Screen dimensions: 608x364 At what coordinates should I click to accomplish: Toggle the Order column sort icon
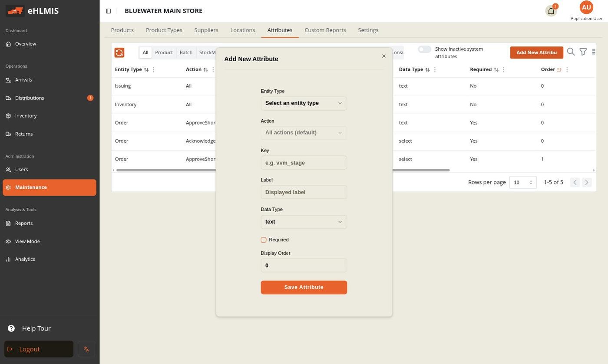(x=559, y=70)
